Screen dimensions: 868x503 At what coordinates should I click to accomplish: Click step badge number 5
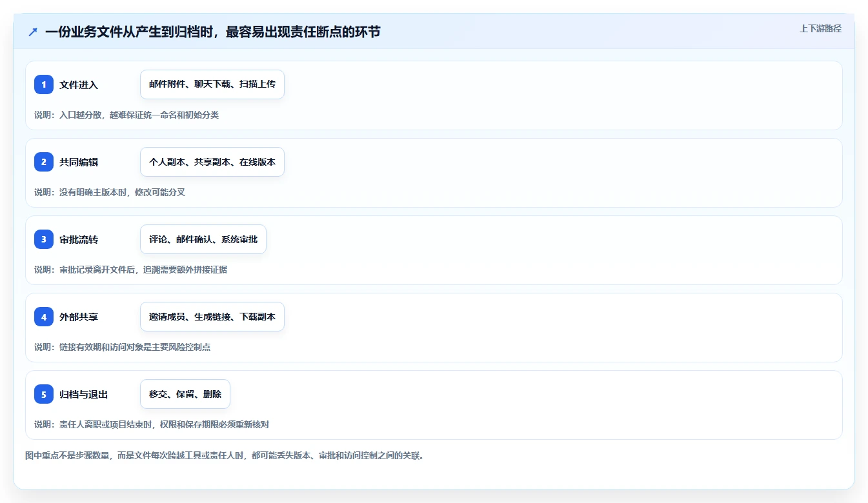click(44, 394)
